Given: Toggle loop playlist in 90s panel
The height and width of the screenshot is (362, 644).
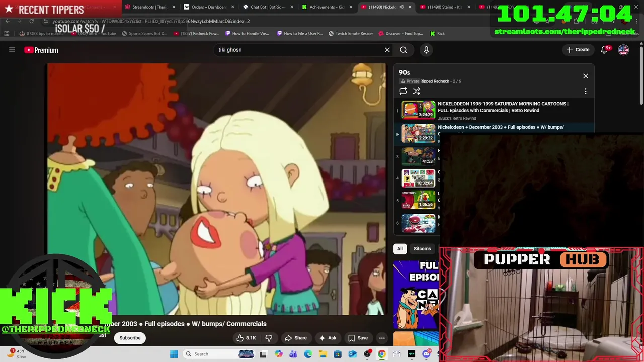Looking at the screenshot, I should coord(403,91).
